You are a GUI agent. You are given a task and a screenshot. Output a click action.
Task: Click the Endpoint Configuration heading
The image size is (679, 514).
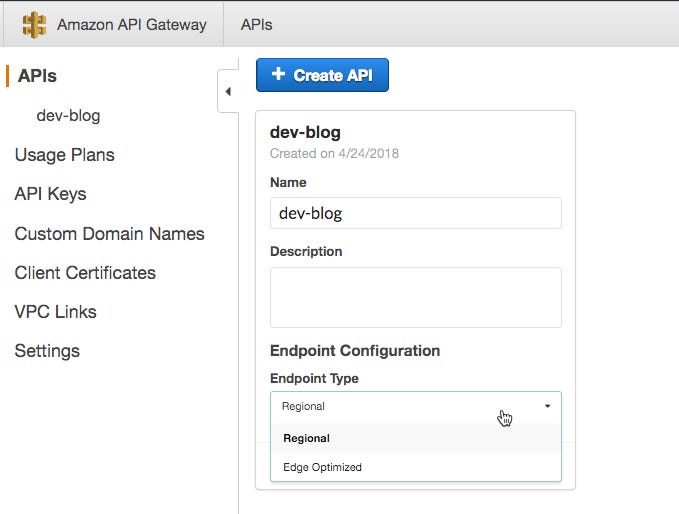(355, 351)
